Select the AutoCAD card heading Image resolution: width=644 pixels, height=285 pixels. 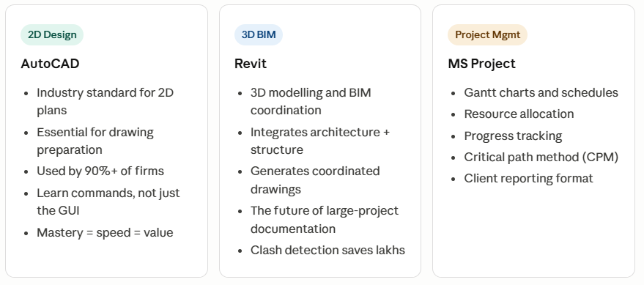[50, 64]
